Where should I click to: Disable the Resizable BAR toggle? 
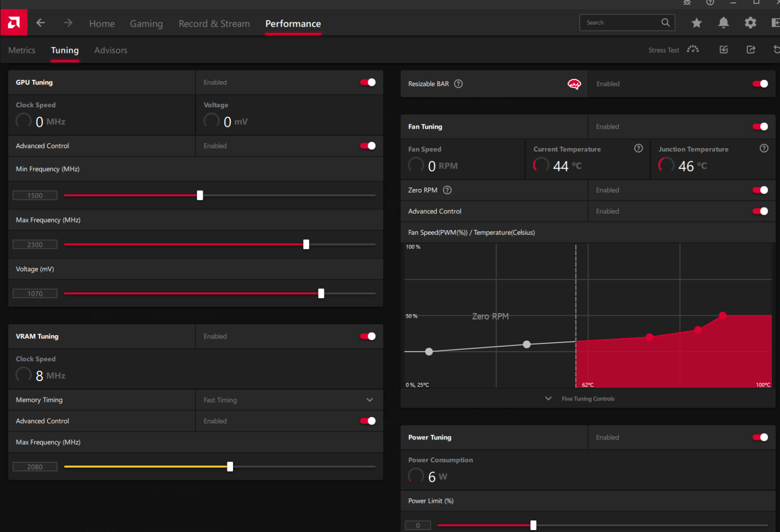[760, 84]
